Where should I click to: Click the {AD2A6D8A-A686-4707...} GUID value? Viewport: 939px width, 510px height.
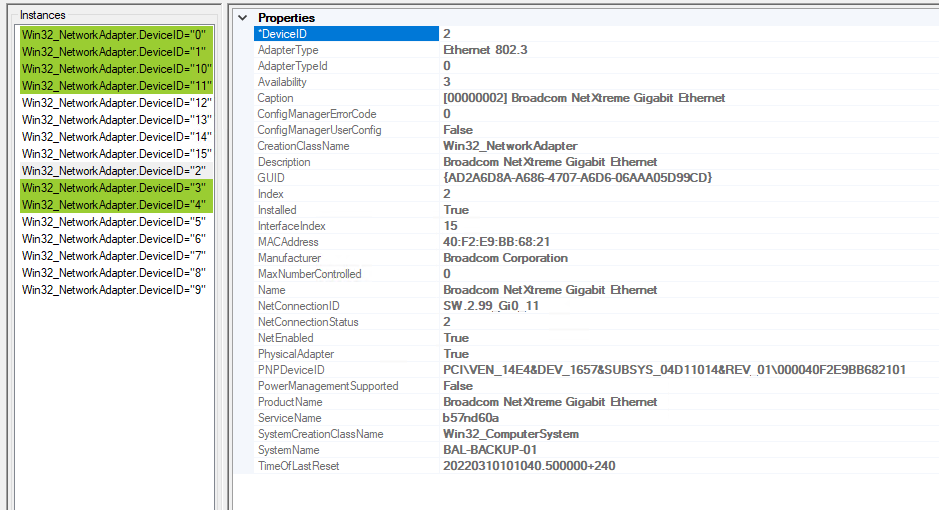[577, 178]
